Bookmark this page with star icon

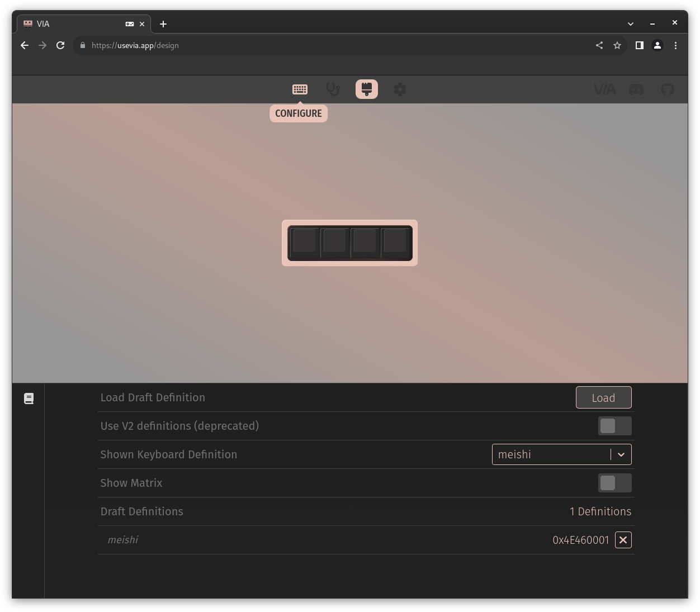click(617, 45)
